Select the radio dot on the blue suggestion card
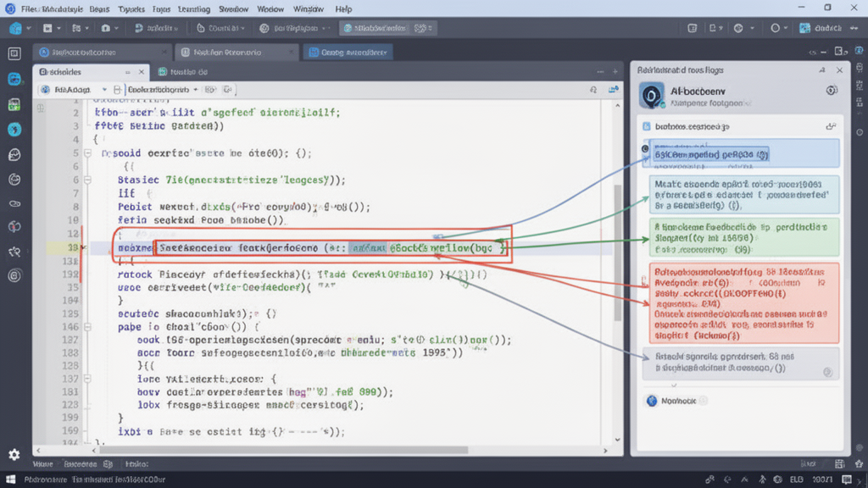The height and width of the screenshot is (488, 868). click(645, 148)
